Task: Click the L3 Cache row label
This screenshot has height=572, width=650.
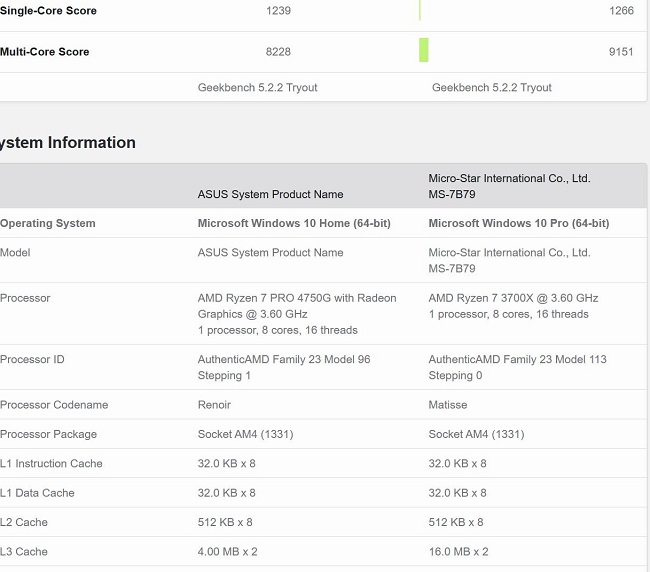Action: click(x=24, y=552)
